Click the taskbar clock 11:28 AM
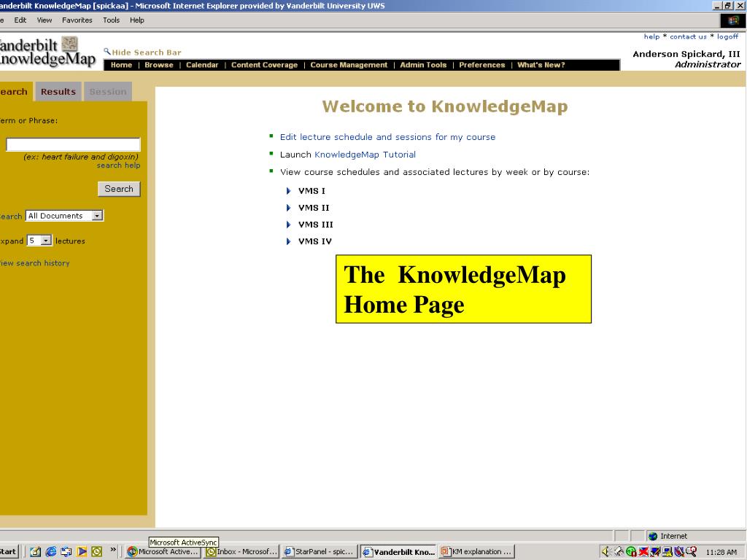The height and width of the screenshot is (560, 747). coord(721,552)
